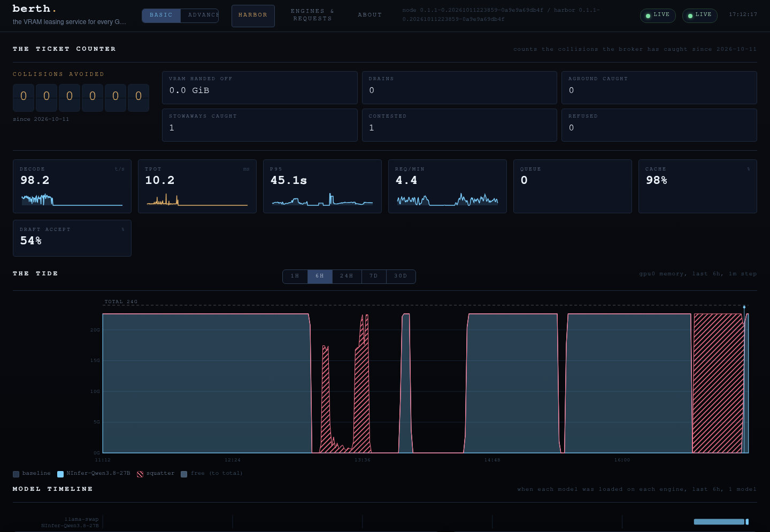The height and width of the screenshot is (532, 770).
Task: Click the NInfer-Qwen3.8-27B legend color swatch
Action: coord(60,474)
